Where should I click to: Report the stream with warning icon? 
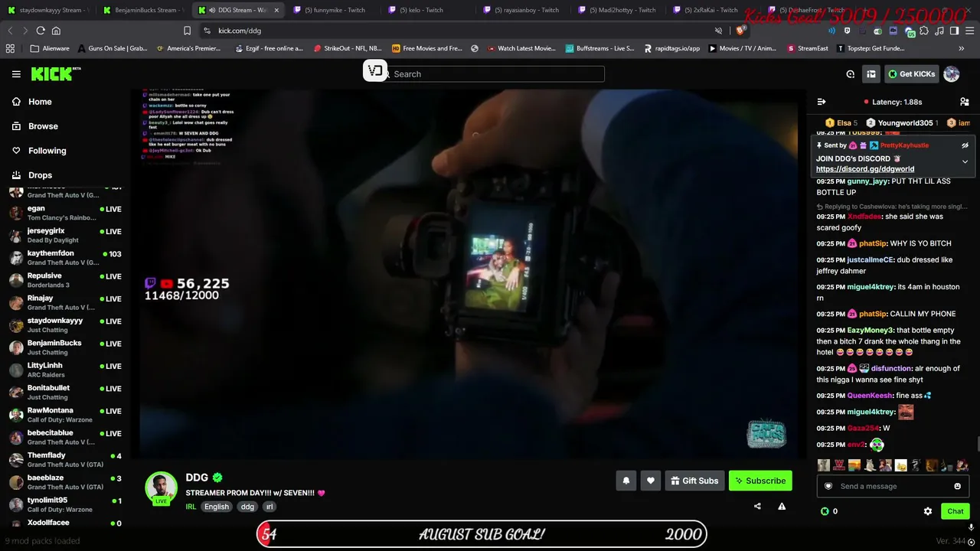(x=782, y=506)
